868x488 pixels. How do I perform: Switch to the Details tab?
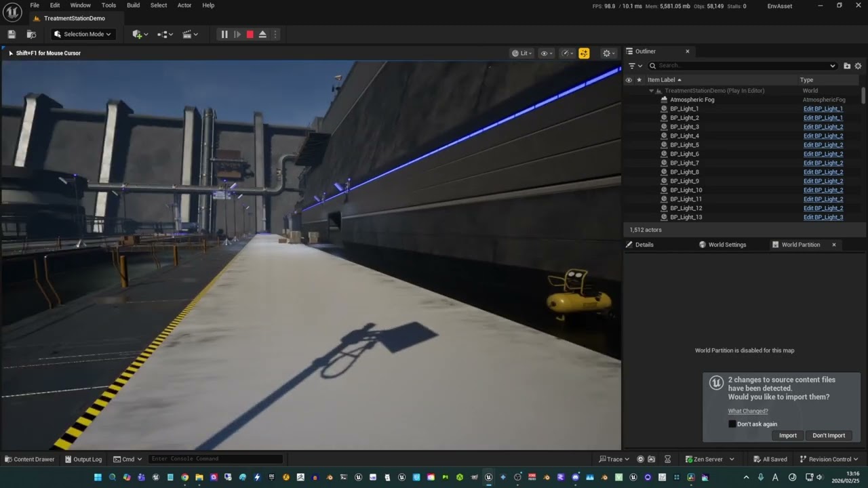click(x=645, y=245)
